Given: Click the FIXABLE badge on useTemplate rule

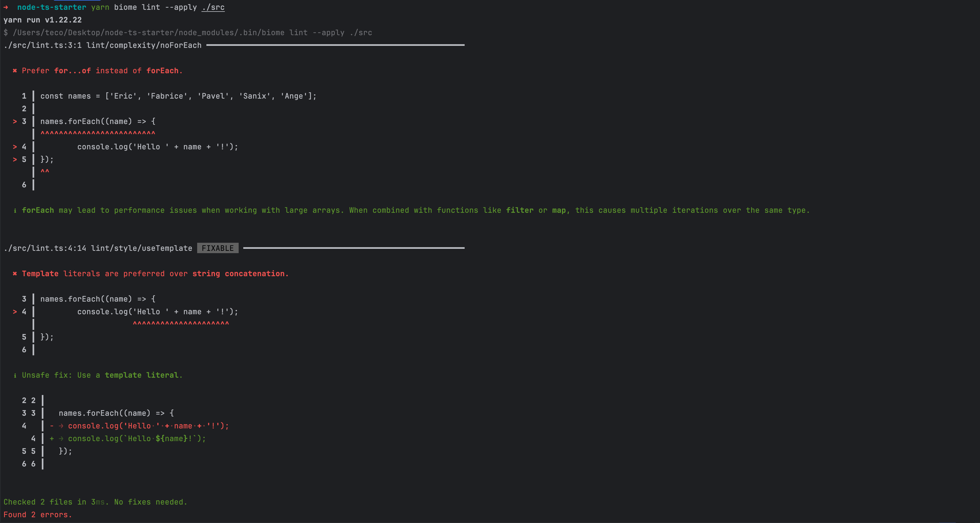Looking at the screenshot, I should [x=218, y=248].
